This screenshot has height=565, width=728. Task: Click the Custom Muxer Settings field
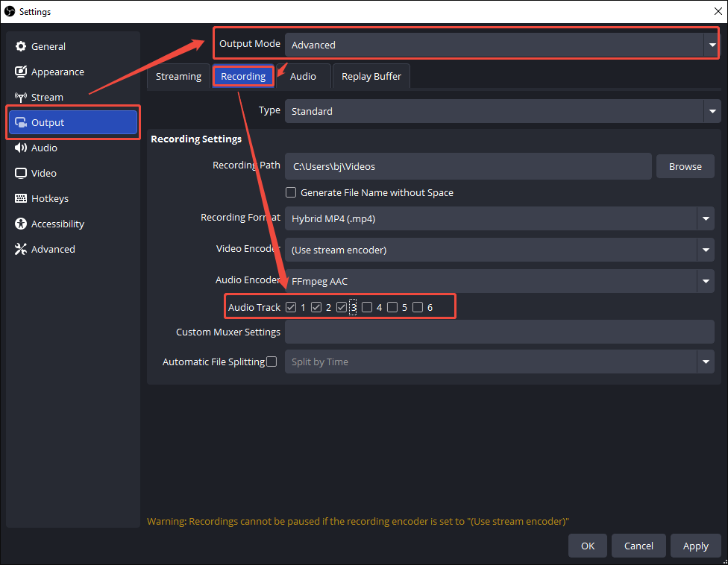point(500,333)
